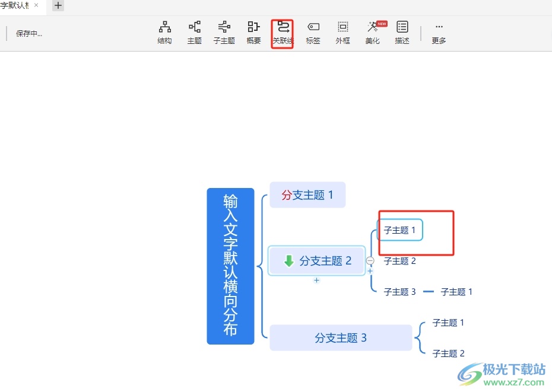This screenshot has width=552, height=392.
Task: Click the plus below 分支主题 2
Action: point(316,280)
